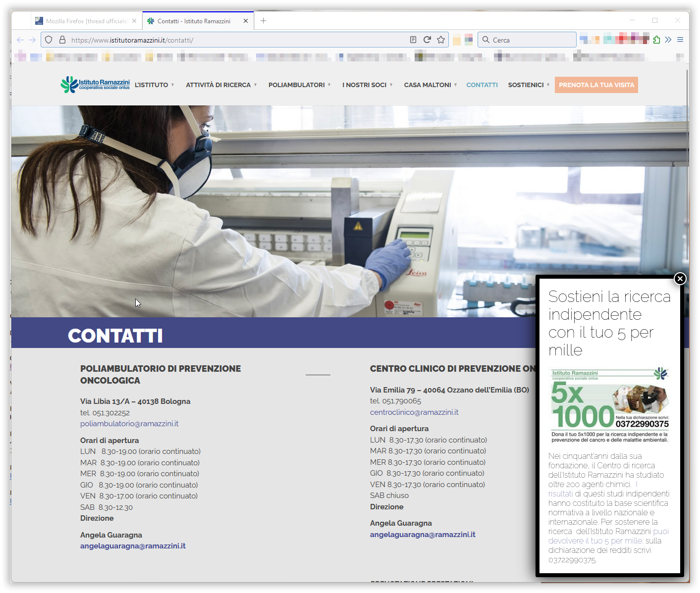Expand the SOSTIENICI menu
700x593 pixels.
[x=529, y=85]
